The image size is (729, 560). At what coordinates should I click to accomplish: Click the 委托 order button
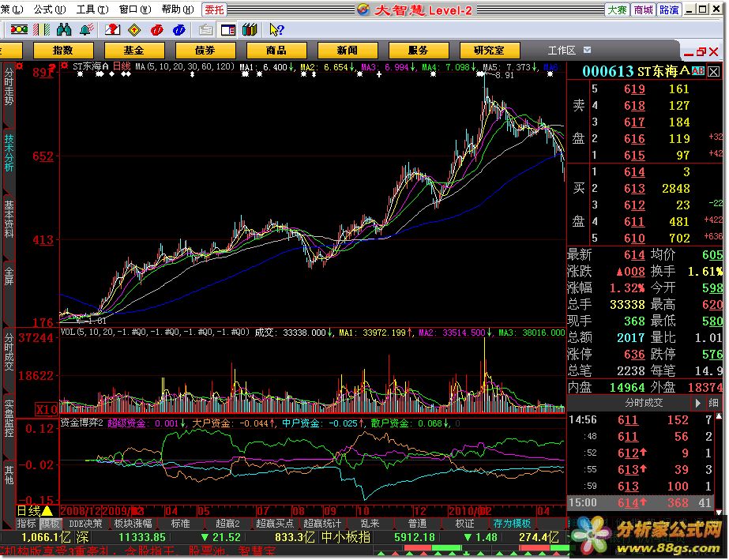click(213, 9)
